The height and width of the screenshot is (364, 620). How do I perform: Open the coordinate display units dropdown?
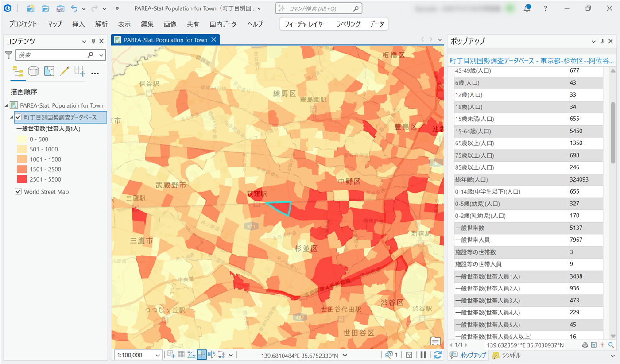click(x=345, y=355)
